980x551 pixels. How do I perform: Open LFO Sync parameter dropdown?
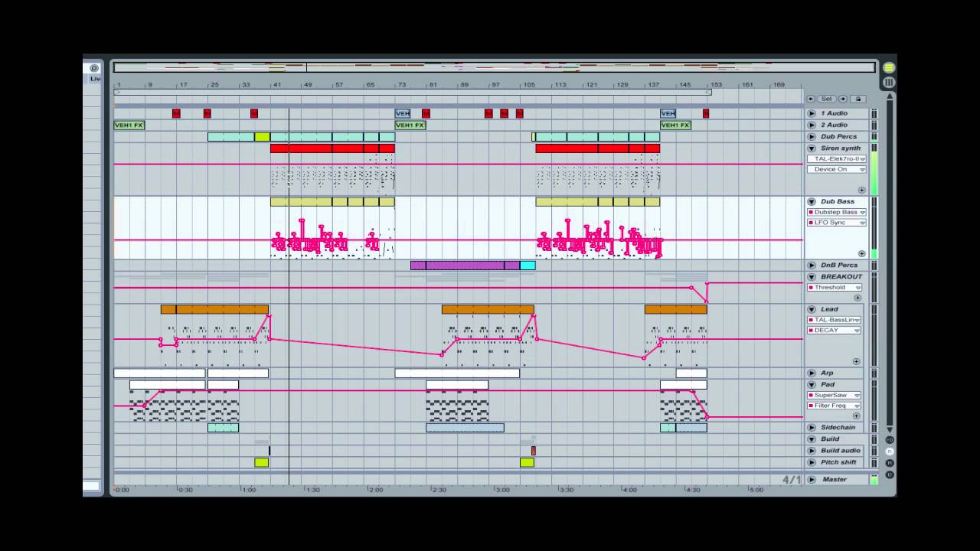click(x=837, y=223)
